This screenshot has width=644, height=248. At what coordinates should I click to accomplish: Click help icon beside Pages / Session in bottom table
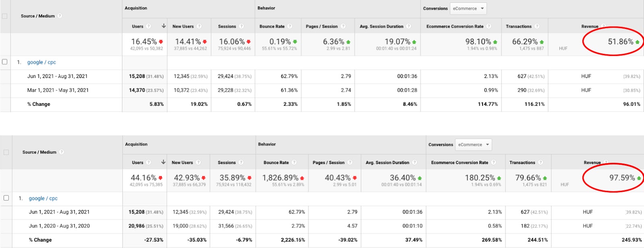click(x=350, y=163)
